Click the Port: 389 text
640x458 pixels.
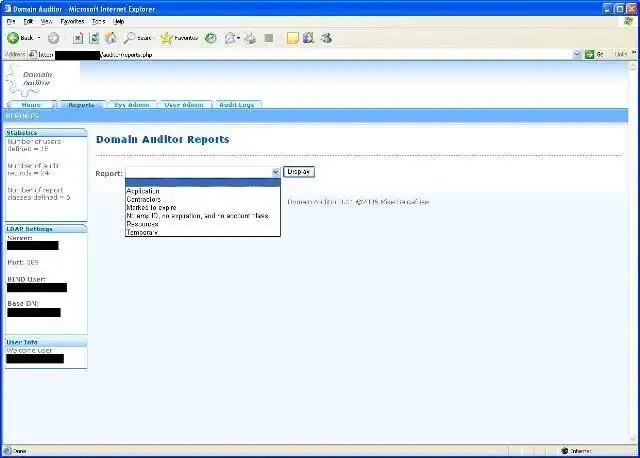point(23,262)
